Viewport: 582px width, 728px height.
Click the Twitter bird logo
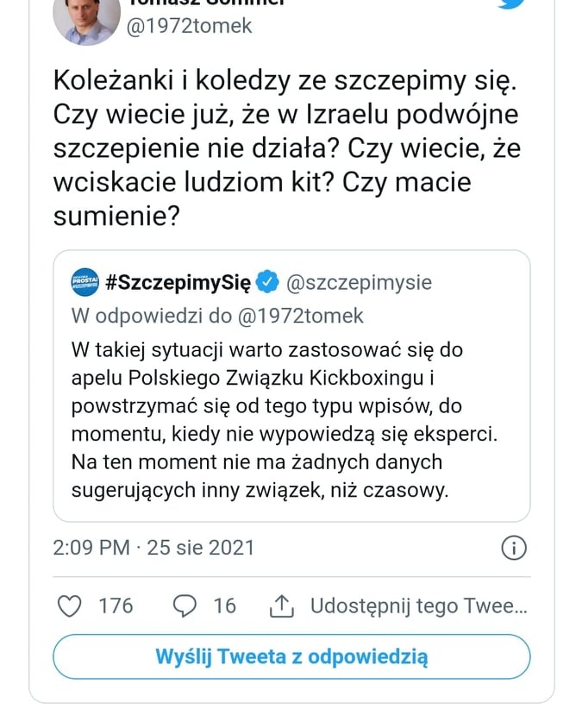click(x=511, y=4)
